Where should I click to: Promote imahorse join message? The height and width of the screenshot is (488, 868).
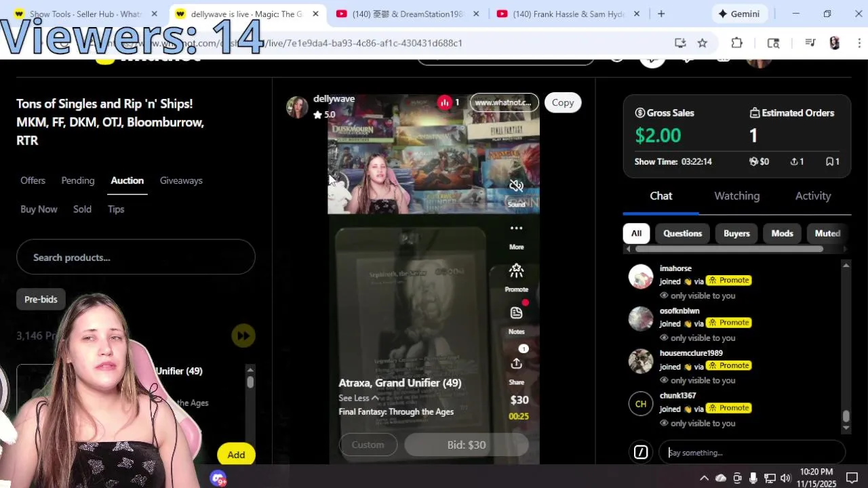[729, 281]
